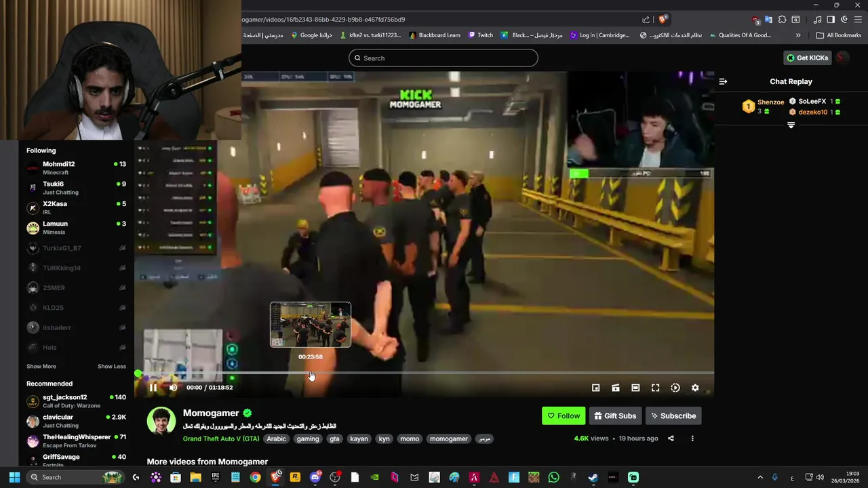The image size is (868, 488).
Task: Click in the Kick search field
Action: point(443,58)
